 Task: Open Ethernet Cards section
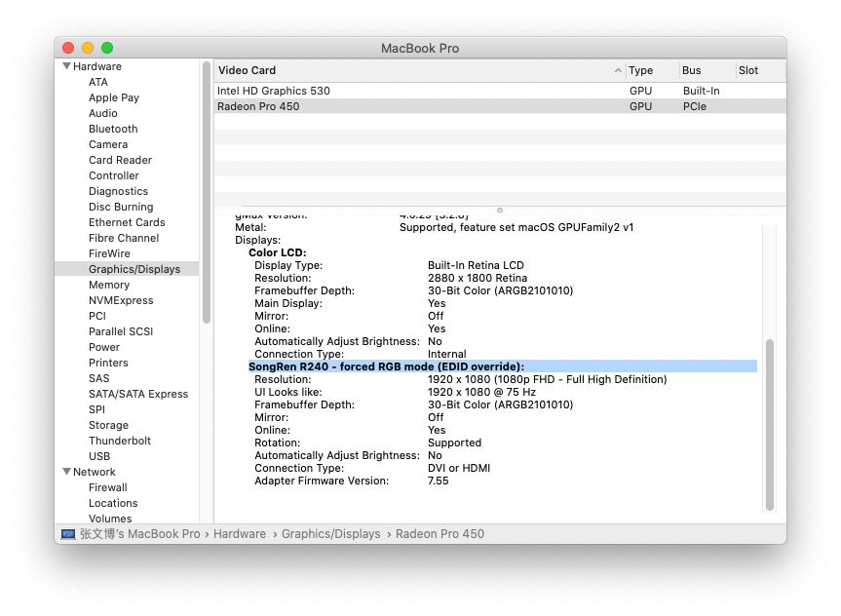pyautogui.click(x=127, y=222)
